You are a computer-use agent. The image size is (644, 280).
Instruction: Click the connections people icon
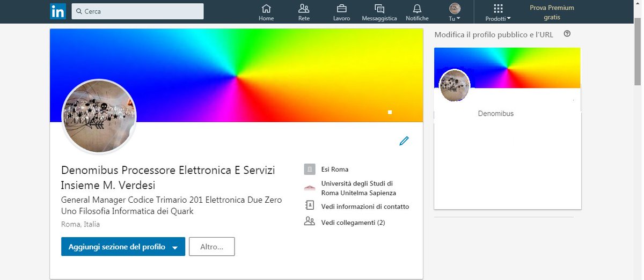310,221
